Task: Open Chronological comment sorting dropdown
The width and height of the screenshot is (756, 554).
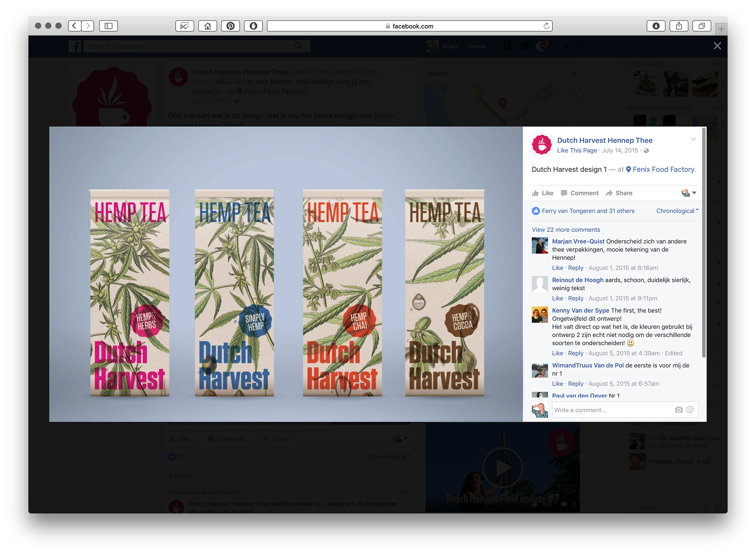Action: 677,211
